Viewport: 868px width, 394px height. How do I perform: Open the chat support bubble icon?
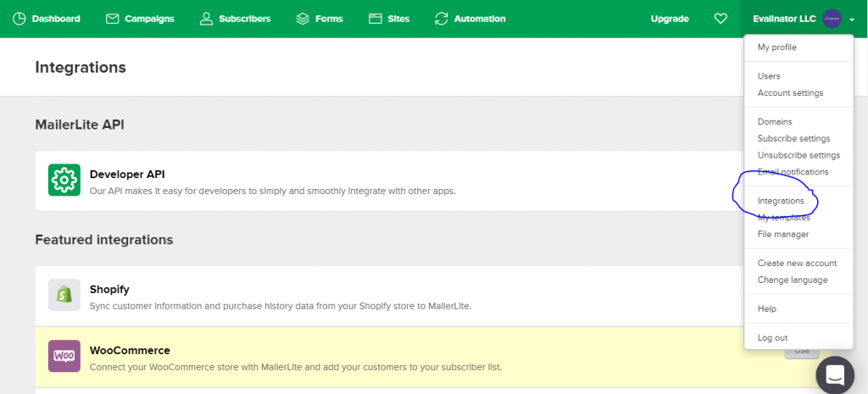click(834, 375)
